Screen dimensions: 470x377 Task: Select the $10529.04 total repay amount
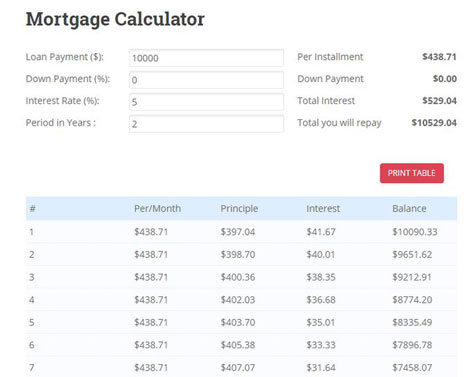(x=434, y=123)
